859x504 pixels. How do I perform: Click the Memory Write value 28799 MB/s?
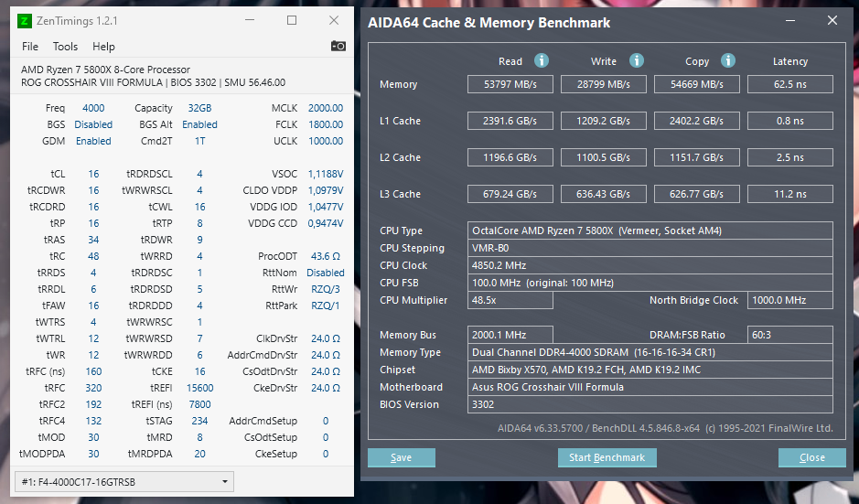tap(603, 84)
